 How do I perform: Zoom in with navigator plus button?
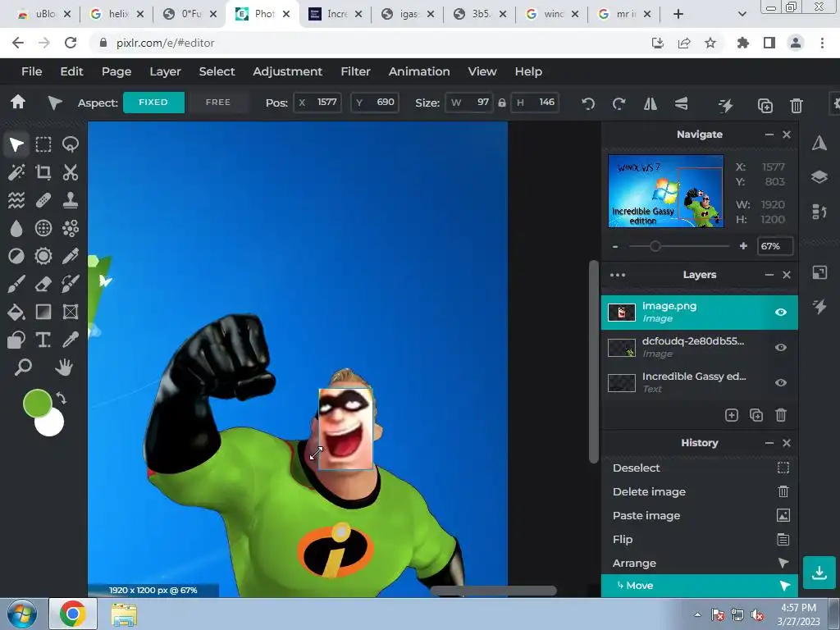pyautogui.click(x=743, y=246)
